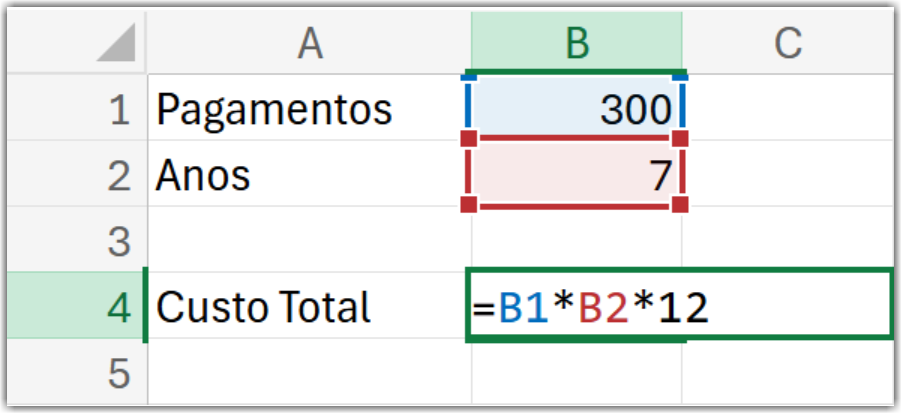Click empty cell B5
902x414 pixels.
click(576, 374)
